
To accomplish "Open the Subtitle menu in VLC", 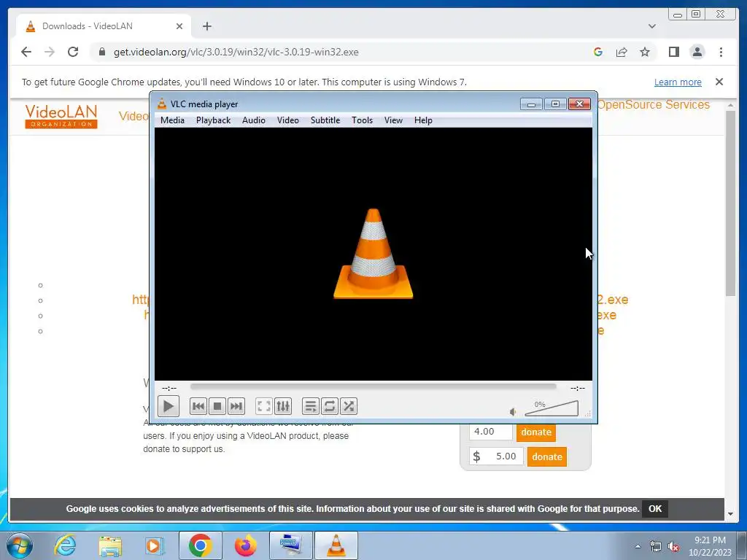I will tap(325, 120).
